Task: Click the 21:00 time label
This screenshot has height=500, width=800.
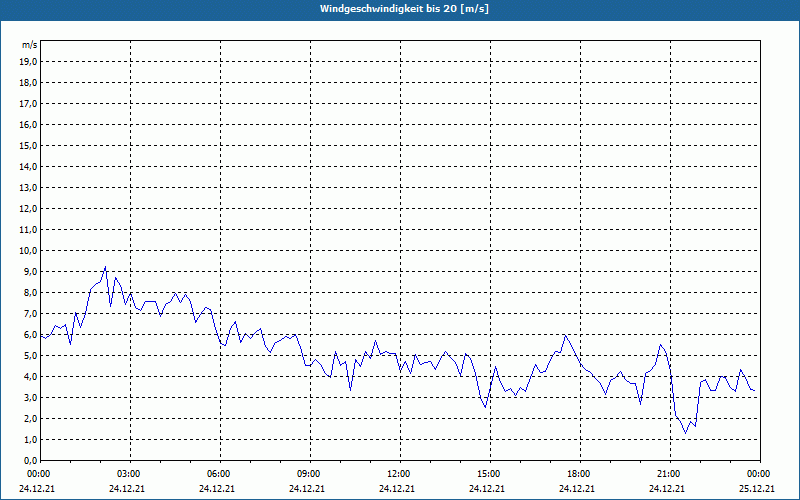Action: point(670,474)
